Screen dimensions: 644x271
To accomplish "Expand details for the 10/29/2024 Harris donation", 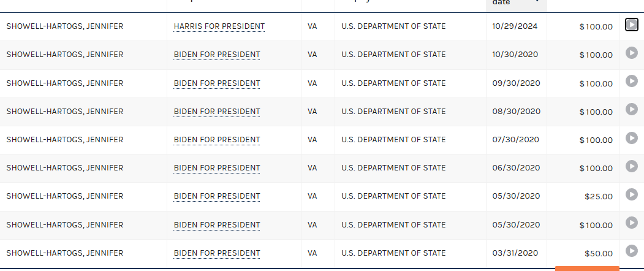I will click(x=631, y=25).
